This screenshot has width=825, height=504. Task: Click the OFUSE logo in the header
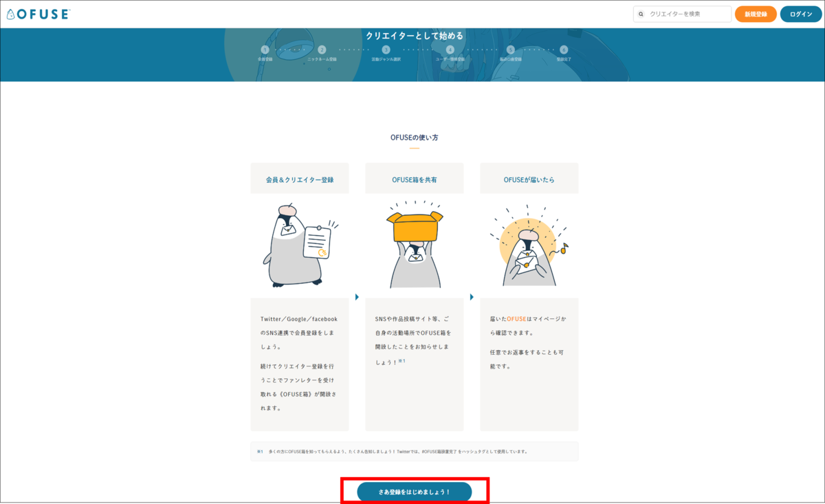[38, 14]
